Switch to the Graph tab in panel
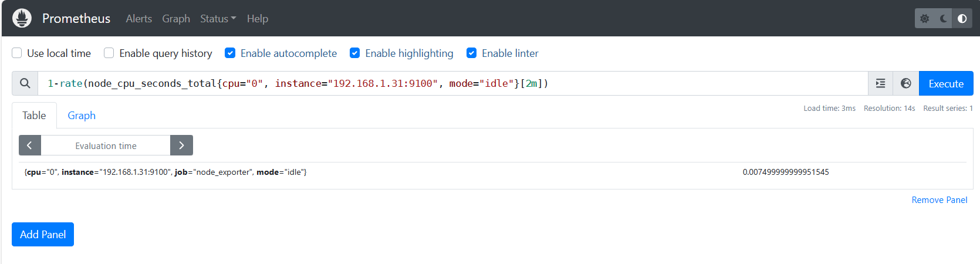This screenshot has width=980, height=264. (82, 116)
